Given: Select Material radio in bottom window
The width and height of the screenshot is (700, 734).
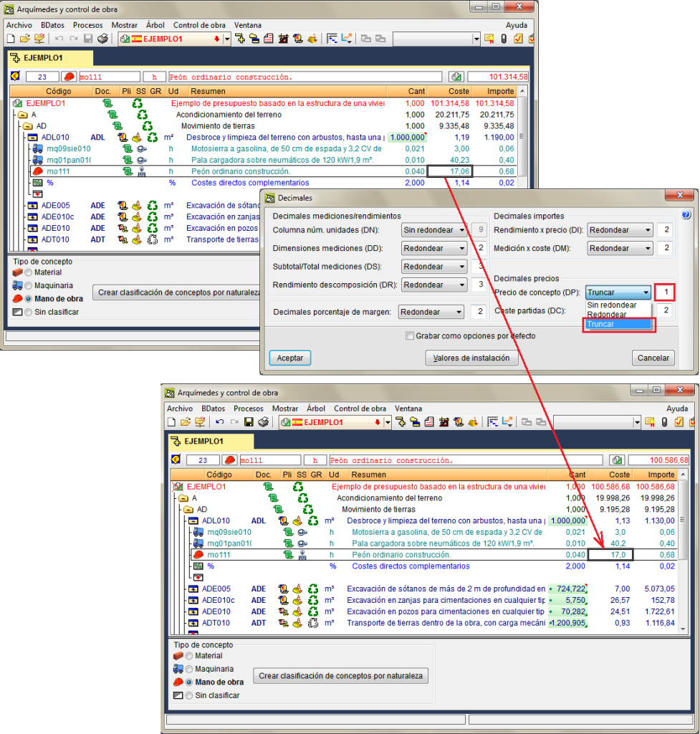Looking at the screenshot, I should tap(189, 656).
